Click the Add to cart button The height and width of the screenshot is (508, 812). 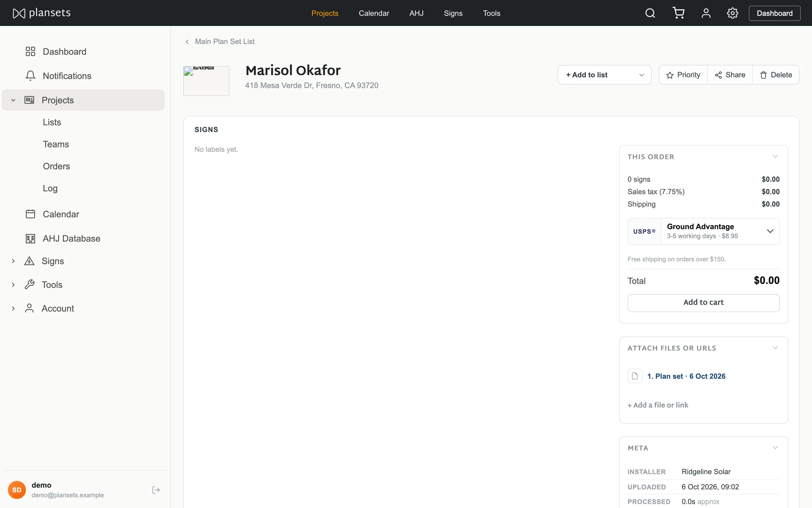(x=703, y=303)
